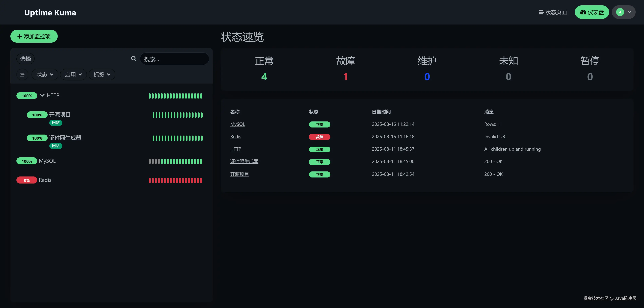Go to 状态页面 in top navigation

point(552,12)
